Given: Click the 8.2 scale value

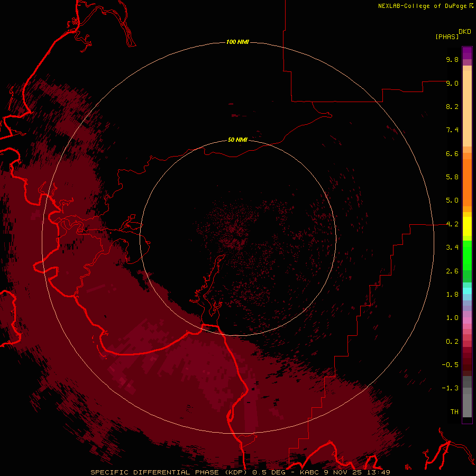Looking at the screenshot, I should (x=452, y=106).
